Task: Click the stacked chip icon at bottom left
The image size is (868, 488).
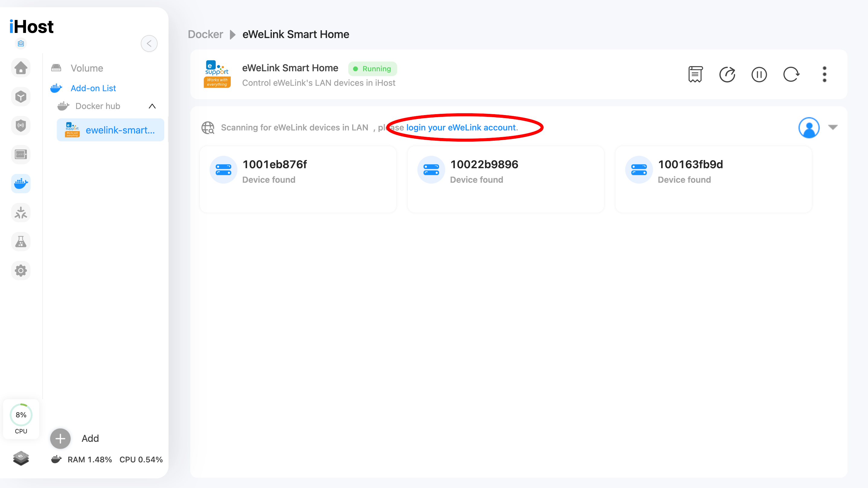Action: pos(21,458)
